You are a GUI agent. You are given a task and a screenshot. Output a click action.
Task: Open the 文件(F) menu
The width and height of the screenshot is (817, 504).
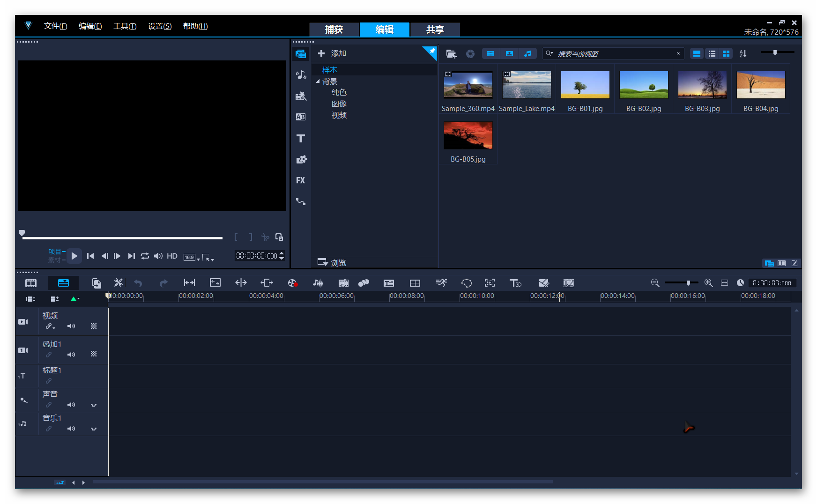point(55,26)
